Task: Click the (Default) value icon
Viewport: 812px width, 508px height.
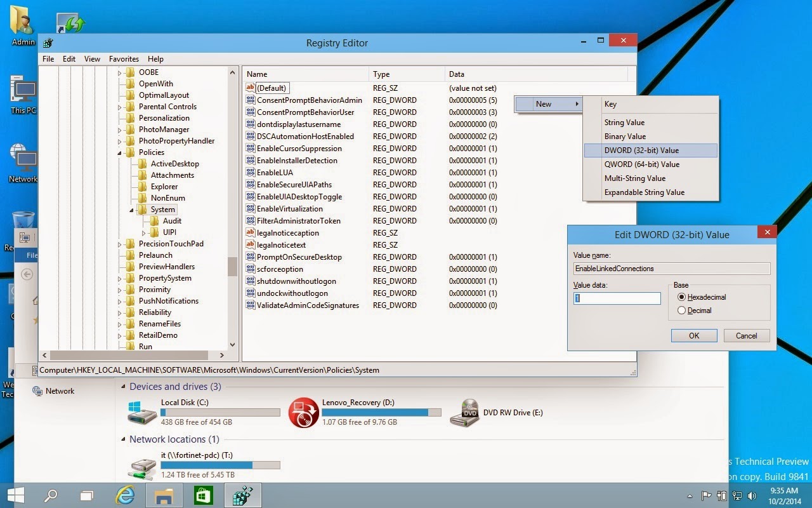Action: [250, 88]
